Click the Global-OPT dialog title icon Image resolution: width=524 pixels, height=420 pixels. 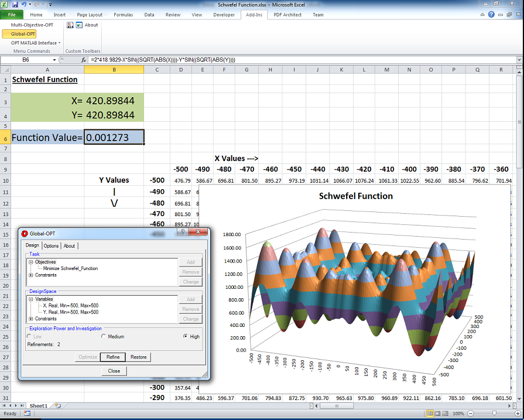pos(25,233)
